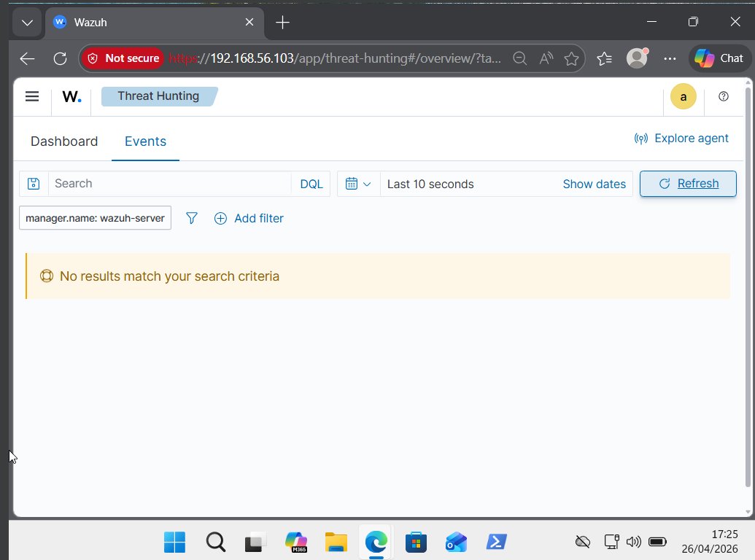Open the browser favorites list icon
Screen dimensions: 755x560
[604, 58]
